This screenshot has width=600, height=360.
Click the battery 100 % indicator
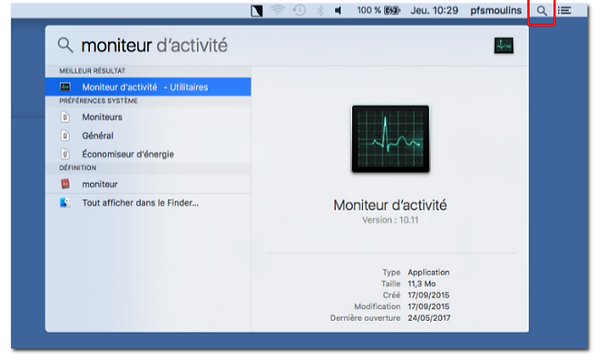[x=378, y=10]
